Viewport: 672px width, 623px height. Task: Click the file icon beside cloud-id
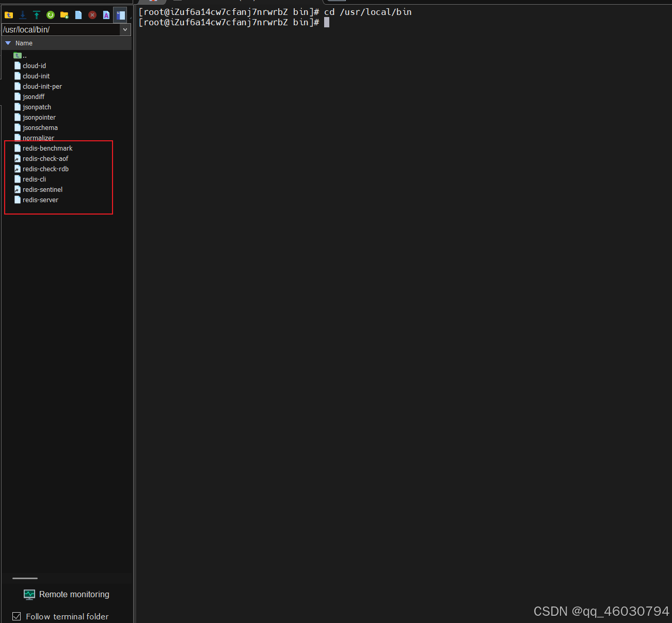pyautogui.click(x=18, y=65)
